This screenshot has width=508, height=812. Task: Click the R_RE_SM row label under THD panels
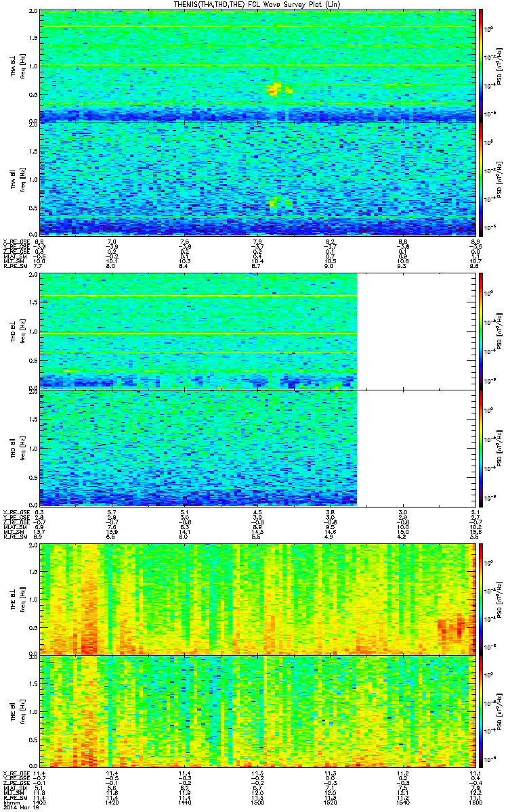pyautogui.click(x=15, y=537)
